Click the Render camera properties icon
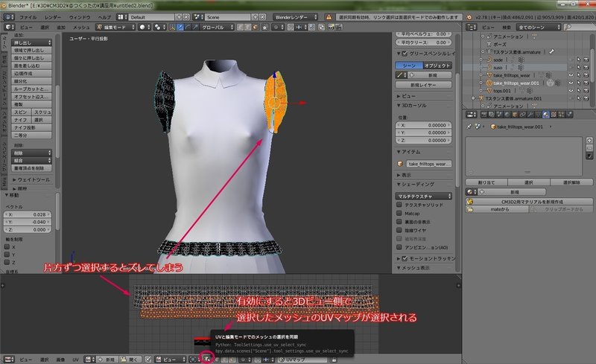This screenshot has width=596, height=364. click(x=484, y=115)
